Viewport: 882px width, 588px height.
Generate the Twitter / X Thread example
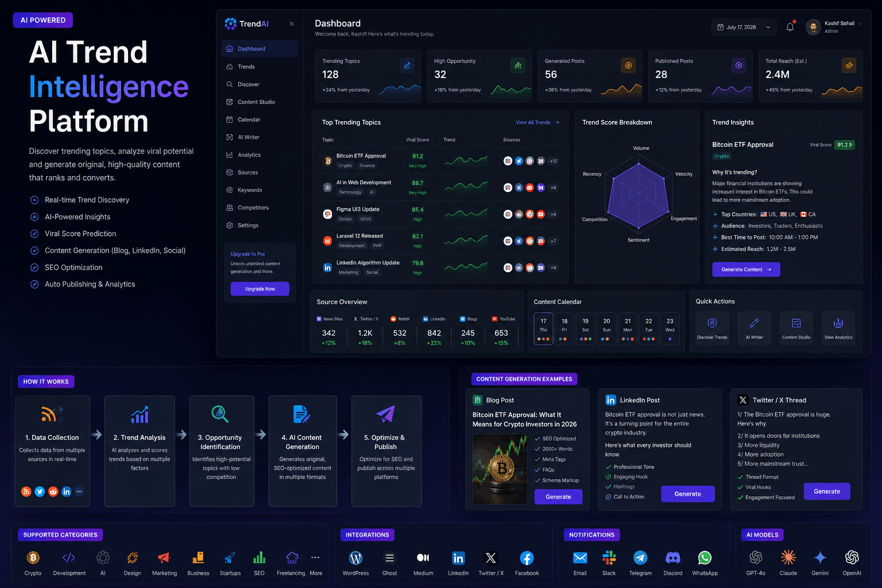(826, 492)
